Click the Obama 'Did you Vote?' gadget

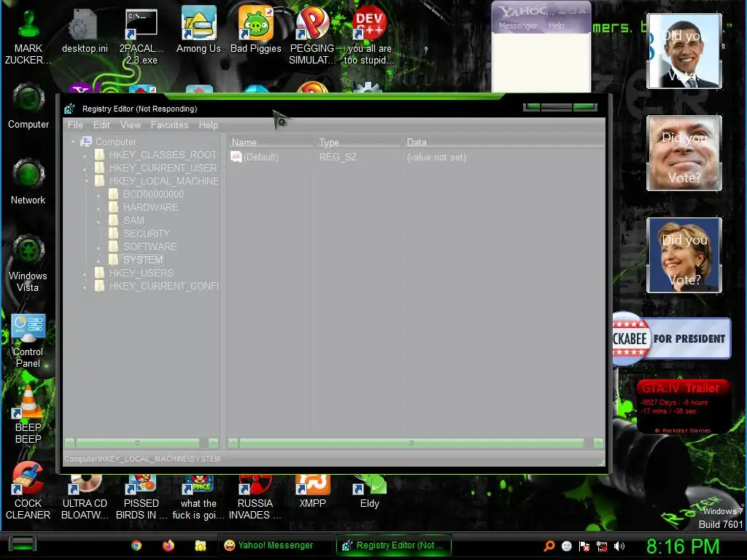(684, 51)
